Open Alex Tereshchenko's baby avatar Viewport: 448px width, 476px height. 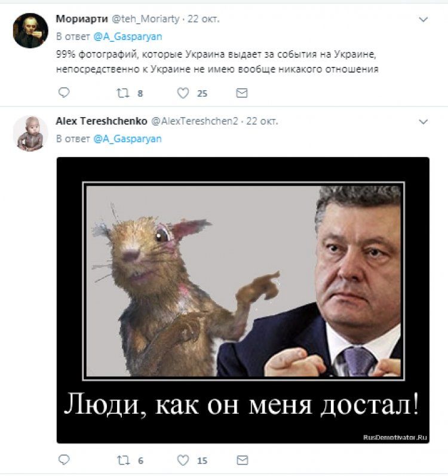click(x=30, y=133)
